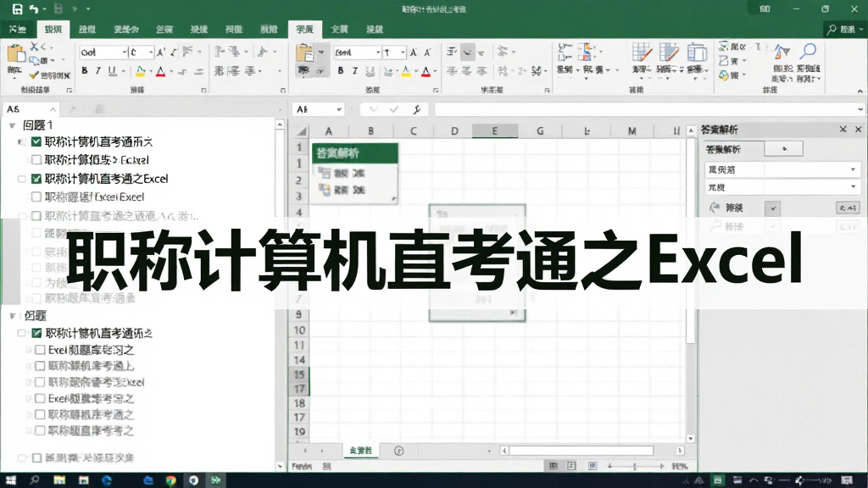Open the Name Box dropdown beside the formula bar
This screenshot has width=868, height=488.
click(x=339, y=109)
